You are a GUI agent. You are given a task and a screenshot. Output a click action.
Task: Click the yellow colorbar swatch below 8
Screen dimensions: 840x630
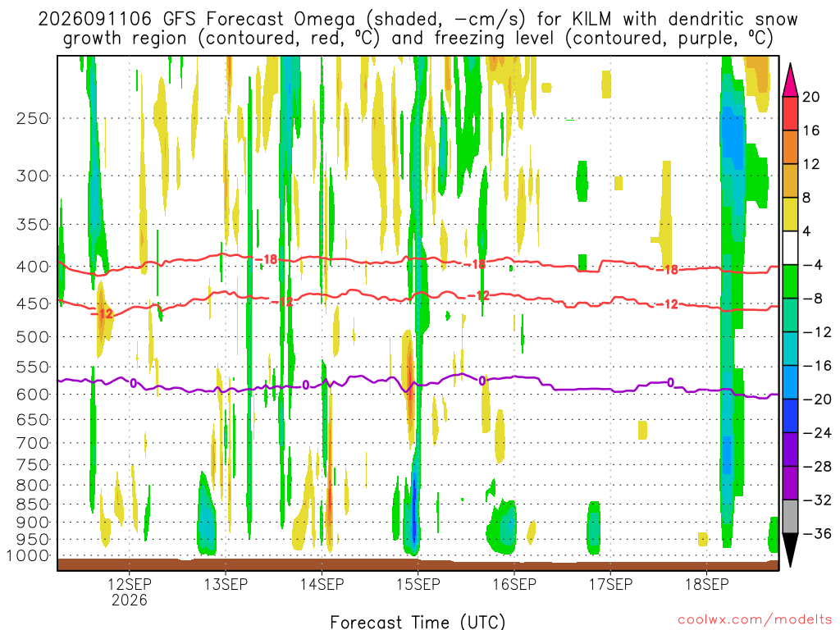point(790,214)
